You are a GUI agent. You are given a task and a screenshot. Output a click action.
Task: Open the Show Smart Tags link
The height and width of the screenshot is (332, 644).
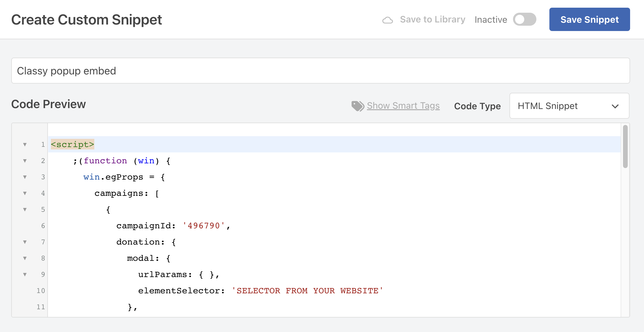pos(403,106)
